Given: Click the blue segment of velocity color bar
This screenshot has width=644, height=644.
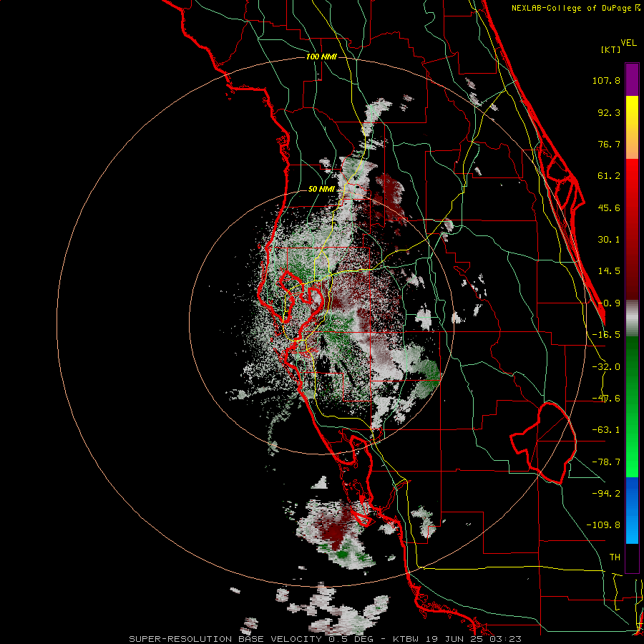Looking at the screenshot, I should coord(632,510).
